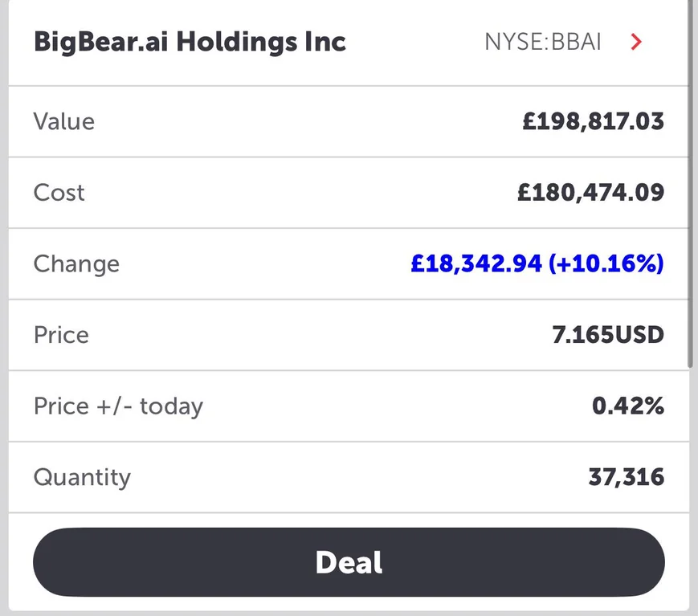Click the +10.16% change percentage

(x=606, y=264)
